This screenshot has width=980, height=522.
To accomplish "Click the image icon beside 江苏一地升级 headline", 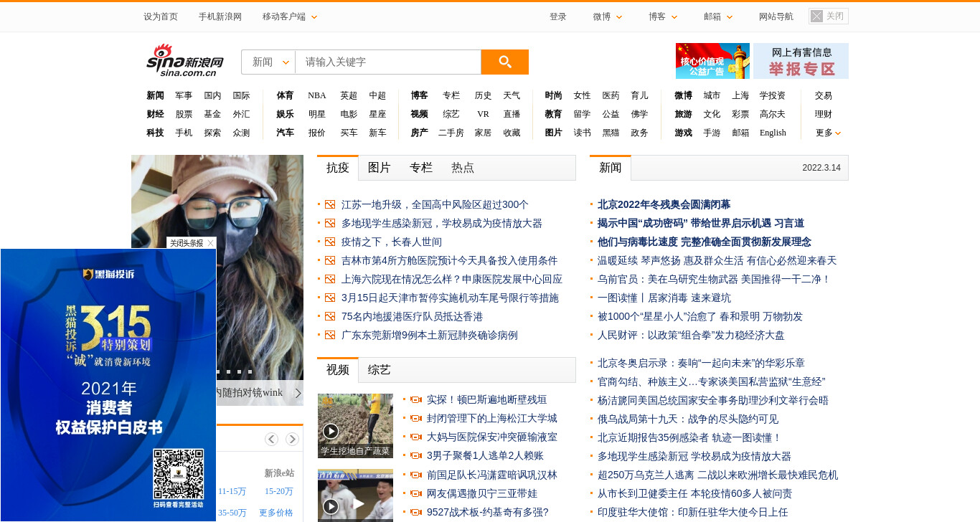I will (x=330, y=204).
